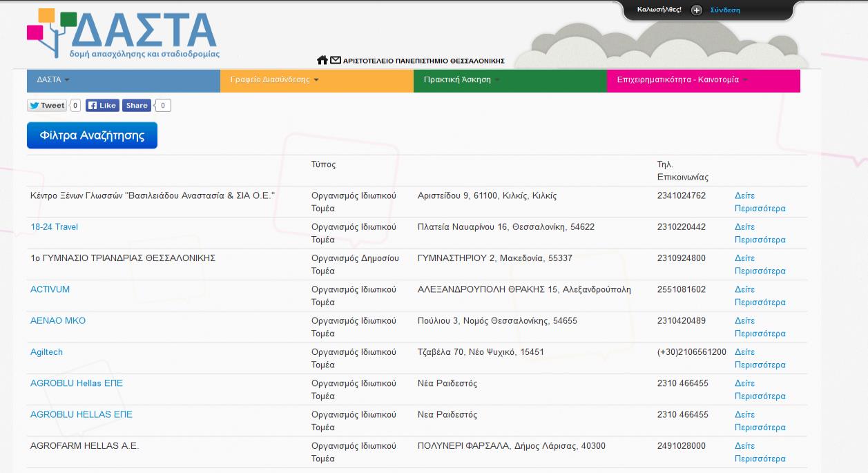
Task: Click the plus icon beside Σύνδεση
Action: coord(697,10)
